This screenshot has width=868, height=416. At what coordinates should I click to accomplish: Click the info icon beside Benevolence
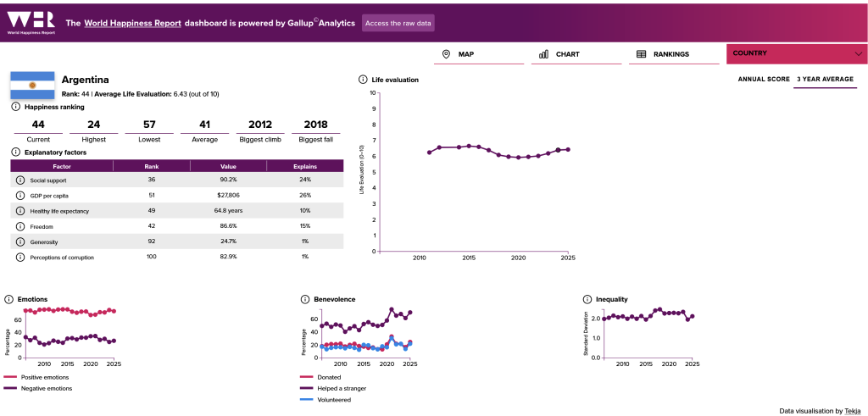click(x=305, y=299)
